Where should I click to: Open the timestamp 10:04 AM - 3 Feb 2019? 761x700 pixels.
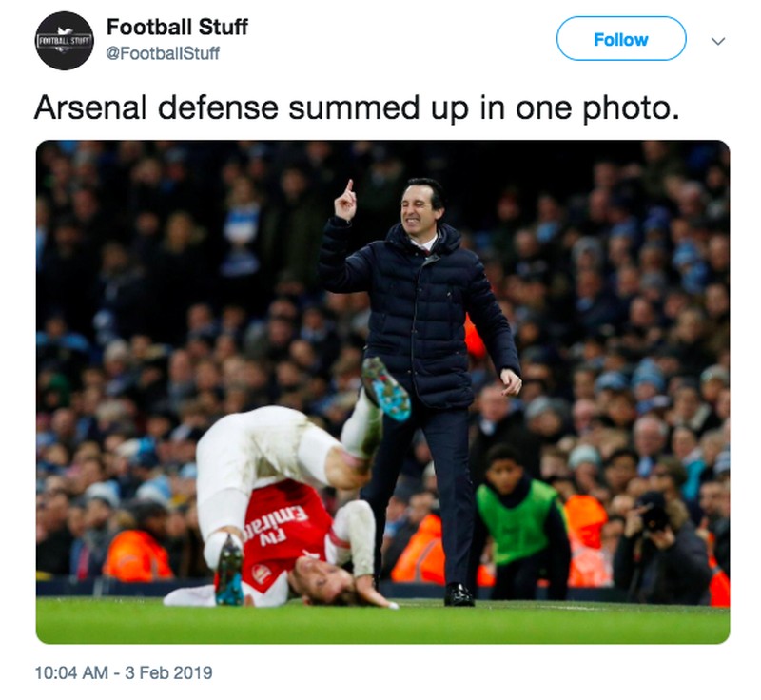124,672
